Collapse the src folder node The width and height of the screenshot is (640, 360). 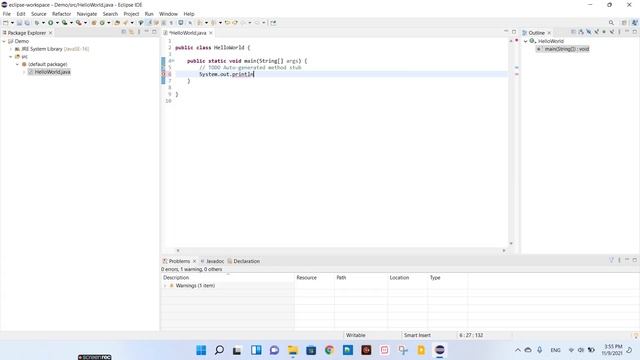coord(11,57)
